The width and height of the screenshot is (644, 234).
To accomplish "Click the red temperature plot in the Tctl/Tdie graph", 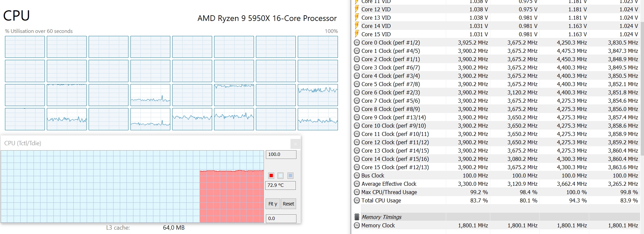I will click(232, 196).
